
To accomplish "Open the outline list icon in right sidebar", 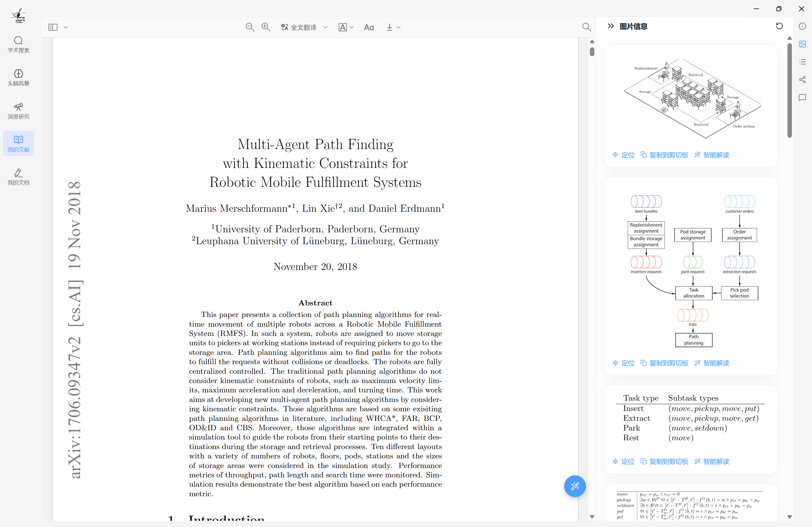I will pyautogui.click(x=802, y=62).
